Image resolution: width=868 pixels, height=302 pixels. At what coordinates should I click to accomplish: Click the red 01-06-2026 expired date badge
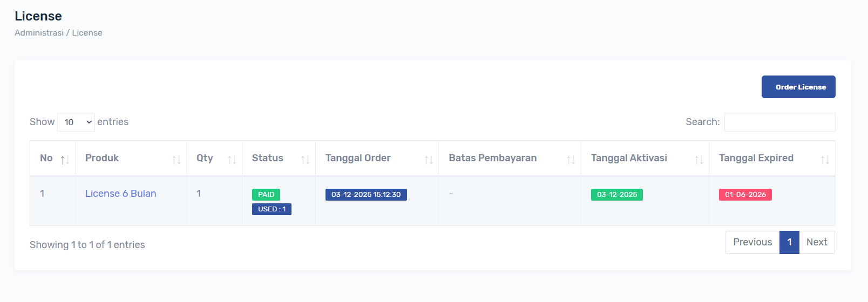pos(745,195)
